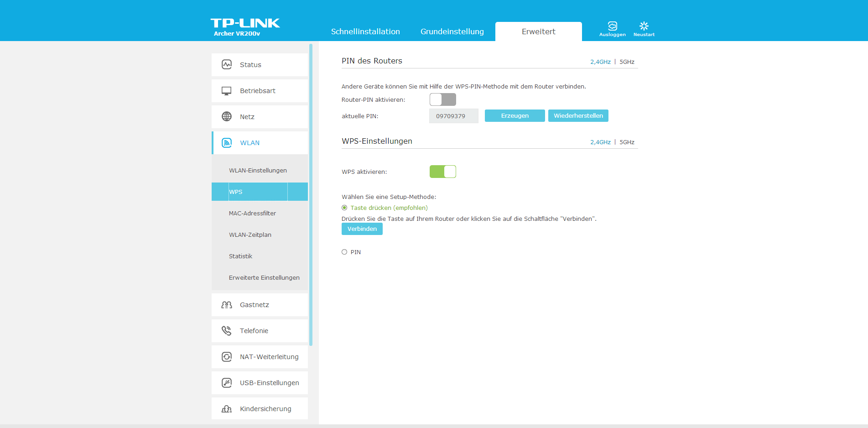Click the Gastnetz people icon
Viewport: 868px width, 428px height.
[227, 305]
